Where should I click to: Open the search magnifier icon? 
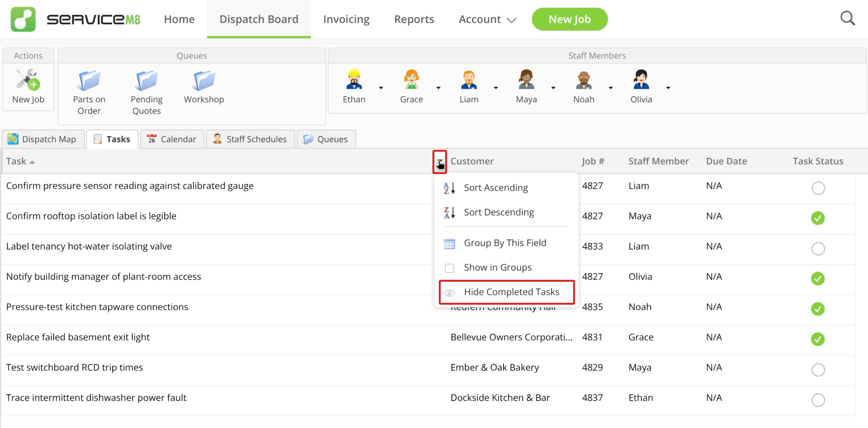pyautogui.click(x=848, y=19)
